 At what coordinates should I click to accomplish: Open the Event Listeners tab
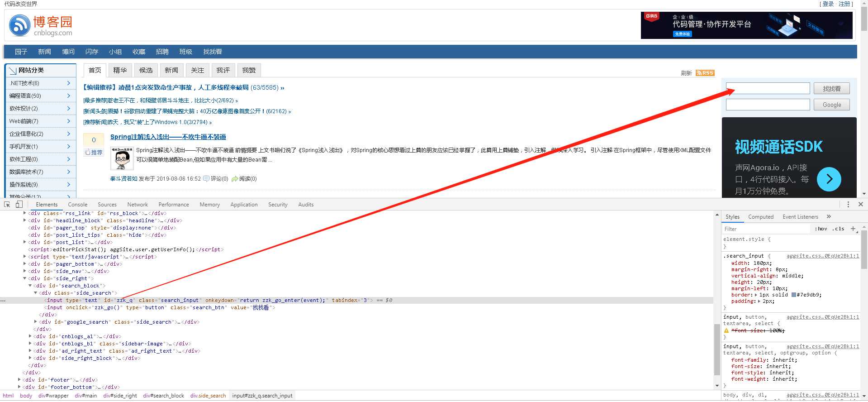(x=800, y=217)
